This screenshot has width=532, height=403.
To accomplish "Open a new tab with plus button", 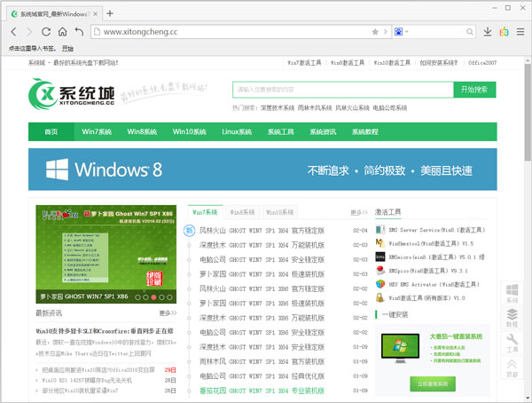I will tap(110, 13).
